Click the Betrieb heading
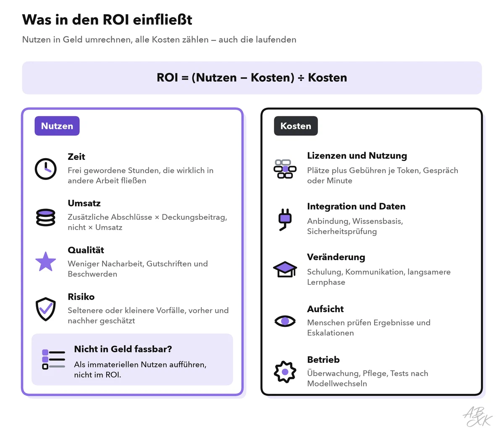 tap(323, 360)
